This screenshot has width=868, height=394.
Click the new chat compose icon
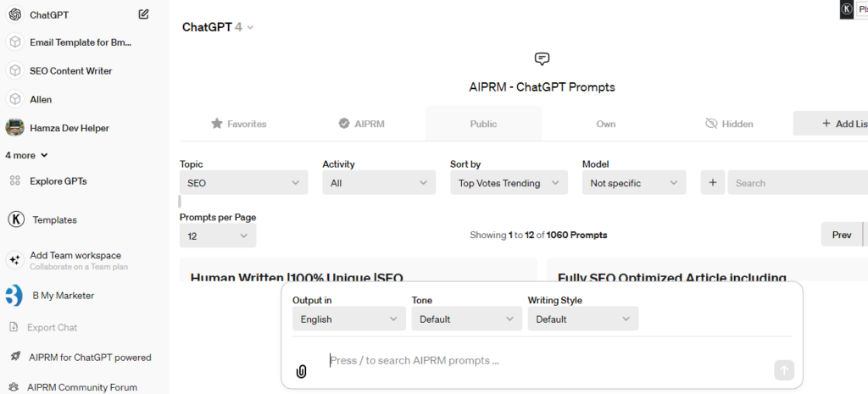(x=144, y=14)
